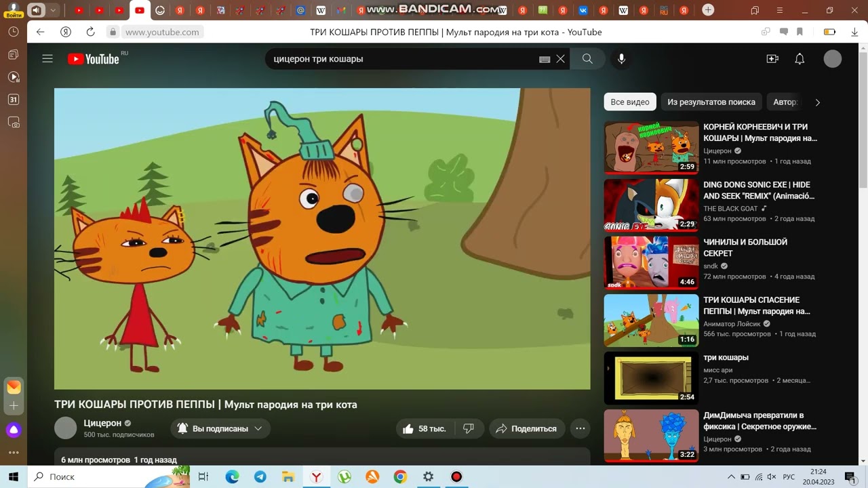This screenshot has width=868, height=488.
Task: Share the video via Поделиться
Action: click(x=527, y=428)
